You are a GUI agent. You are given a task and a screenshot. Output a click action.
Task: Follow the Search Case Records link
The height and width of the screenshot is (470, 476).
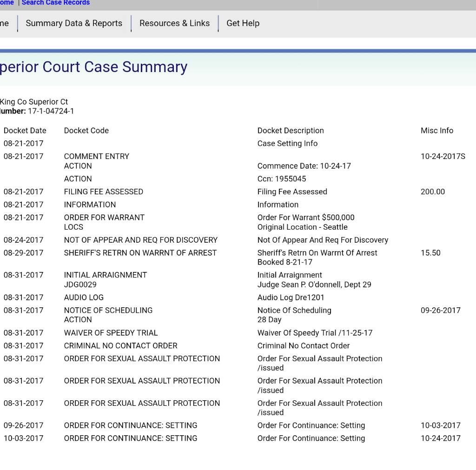click(56, 3)
